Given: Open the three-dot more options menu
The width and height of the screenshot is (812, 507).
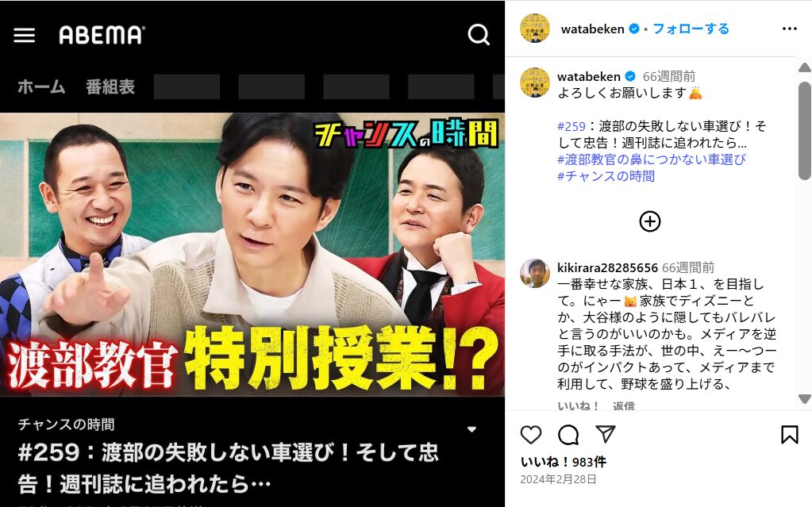Looking at the screenshot, I should [x=789, y=29].
